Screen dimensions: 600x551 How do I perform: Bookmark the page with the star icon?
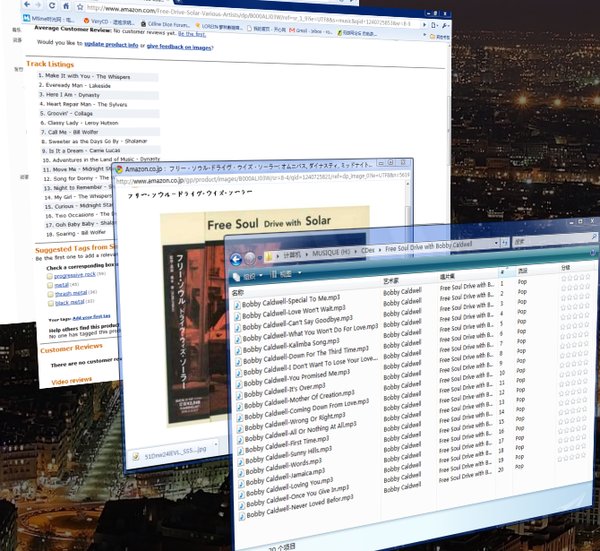(x=80, y=7)
